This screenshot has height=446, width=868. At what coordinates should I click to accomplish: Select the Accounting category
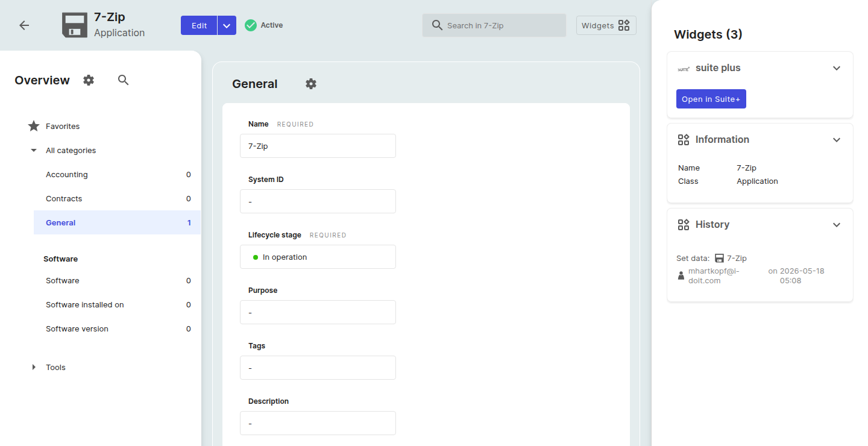(117, 174)
